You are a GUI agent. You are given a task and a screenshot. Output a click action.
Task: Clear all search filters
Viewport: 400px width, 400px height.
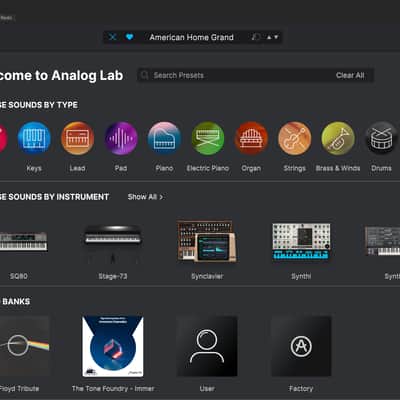point(350,75)
